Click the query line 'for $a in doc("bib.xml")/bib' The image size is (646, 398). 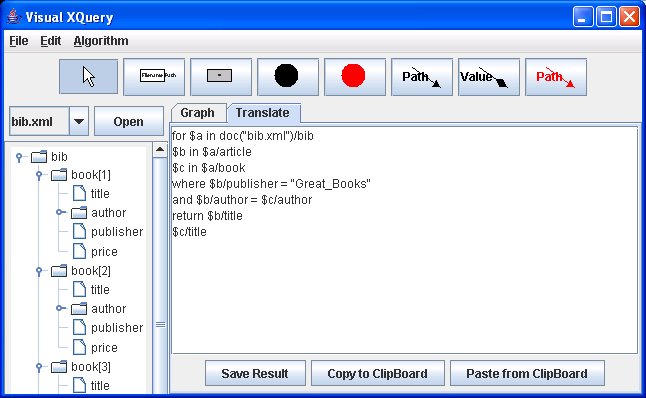243,136
